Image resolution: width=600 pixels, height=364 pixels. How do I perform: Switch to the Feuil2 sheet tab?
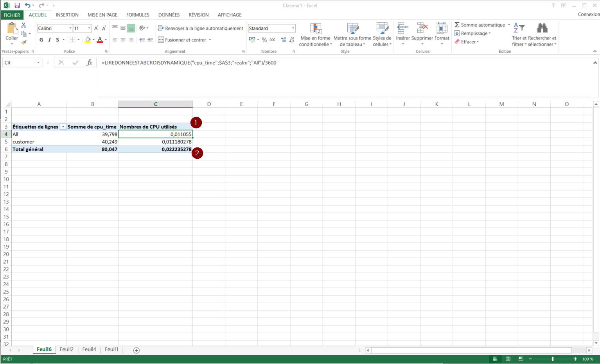tap(66, 350)
